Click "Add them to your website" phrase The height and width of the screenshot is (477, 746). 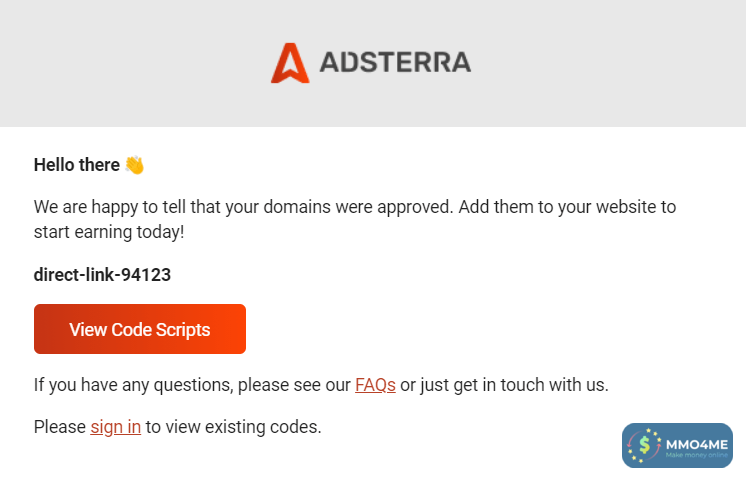coord(580,208)
